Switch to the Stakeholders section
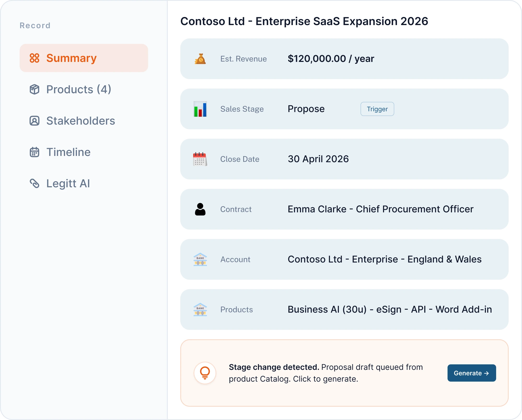Image resolution: width=522 pixels, height=420 pixels. point(80,121)
